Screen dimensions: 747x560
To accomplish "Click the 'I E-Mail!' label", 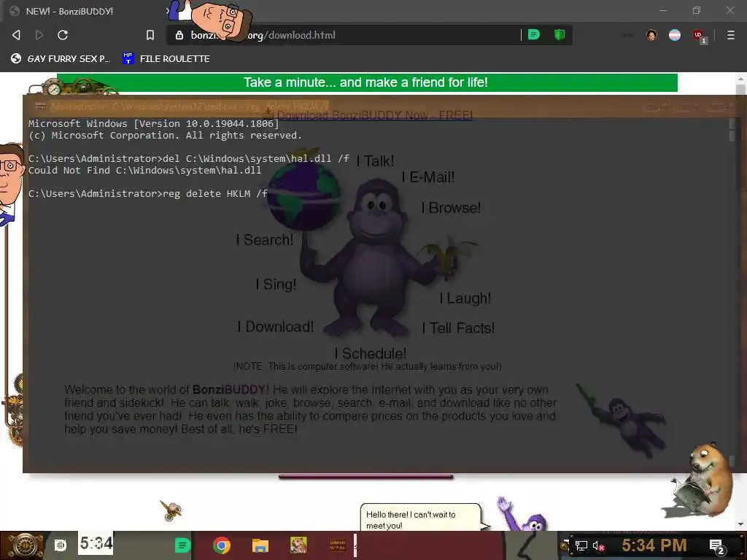I will pos(428,177).
